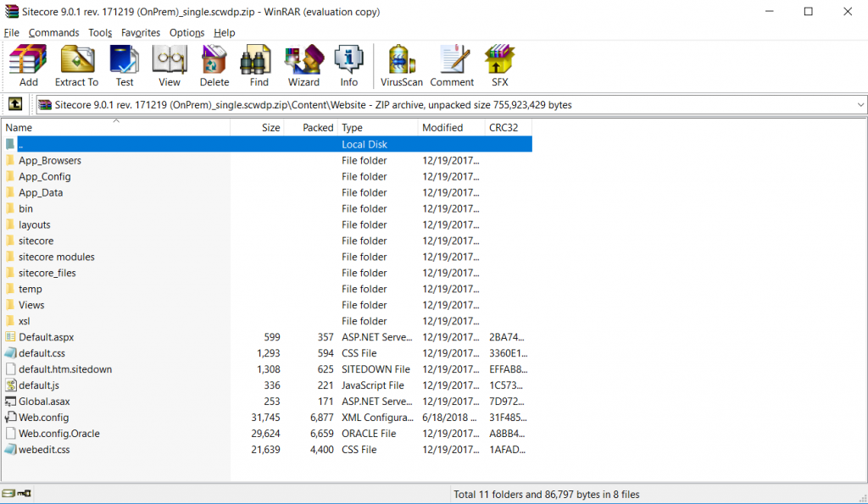This screenshot has width=868, height=504.
Task: Click the Delete toolbar icon
Action: point(214,65)
